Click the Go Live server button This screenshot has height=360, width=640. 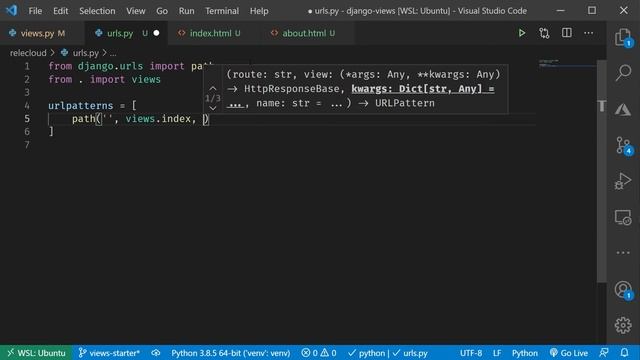(569, 353)
